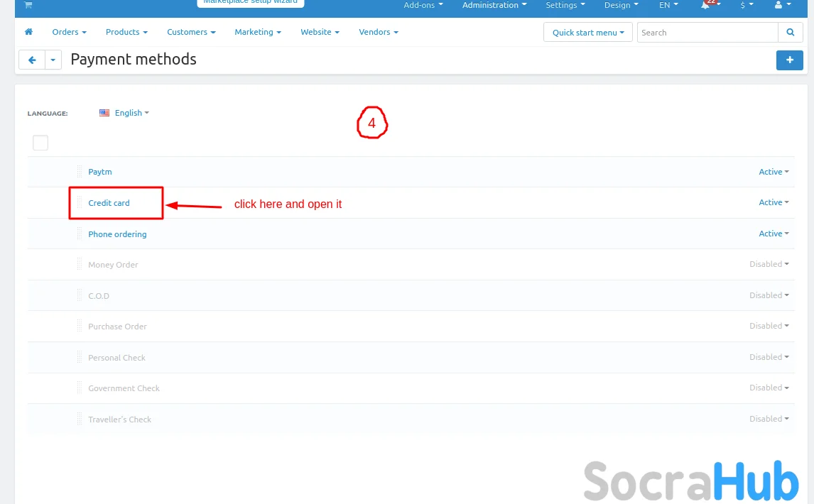Image resolution: width=814 pixels, height=504 pixels.
Task: Grab the Paytm row drag handle
Action: click(x=80, y=172)
